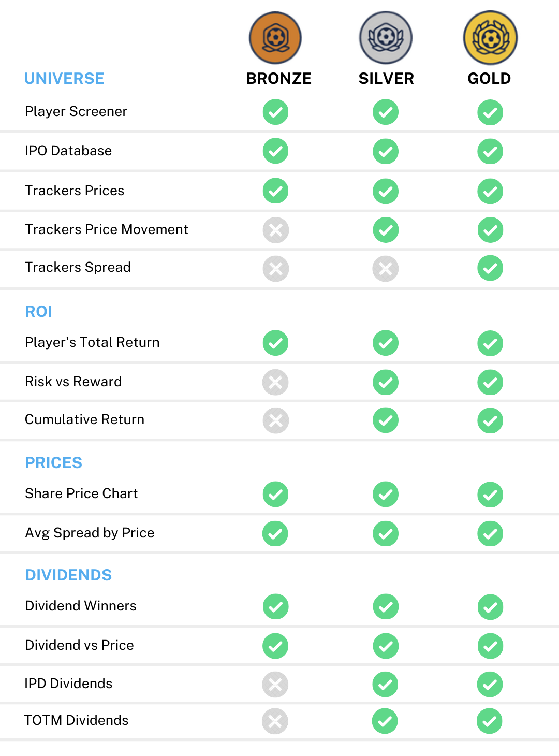
Task: Click Bronze grey X for Risk vs Reward
Action: (275, 382)
